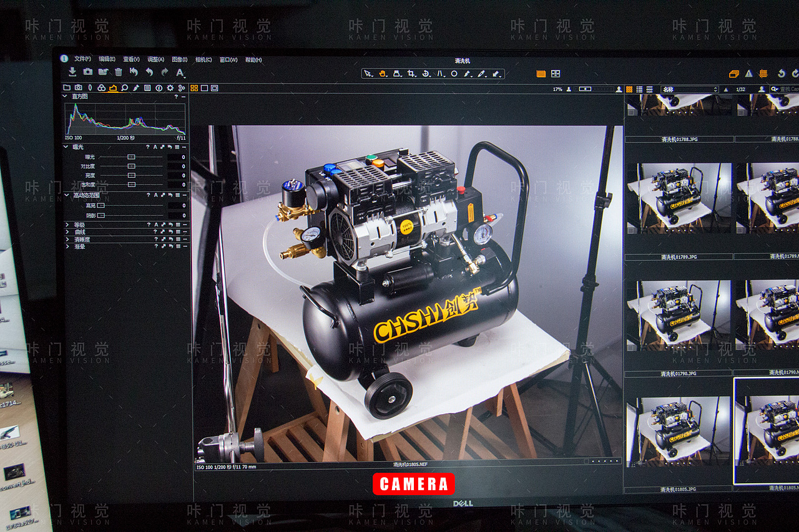The width and height of the screenshot is (799, 532).
Task: Switch browser to list view
Action: 639,89
